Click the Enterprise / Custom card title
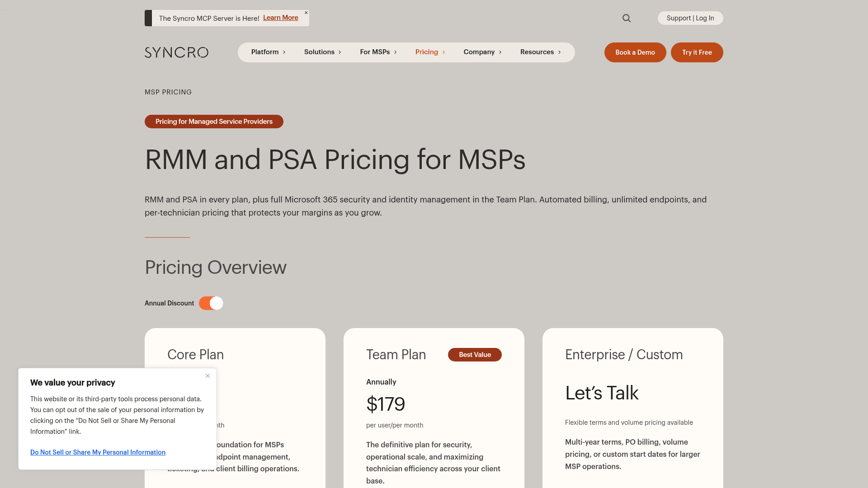Screen dimensions: 868x488 [x=624, y=355]
